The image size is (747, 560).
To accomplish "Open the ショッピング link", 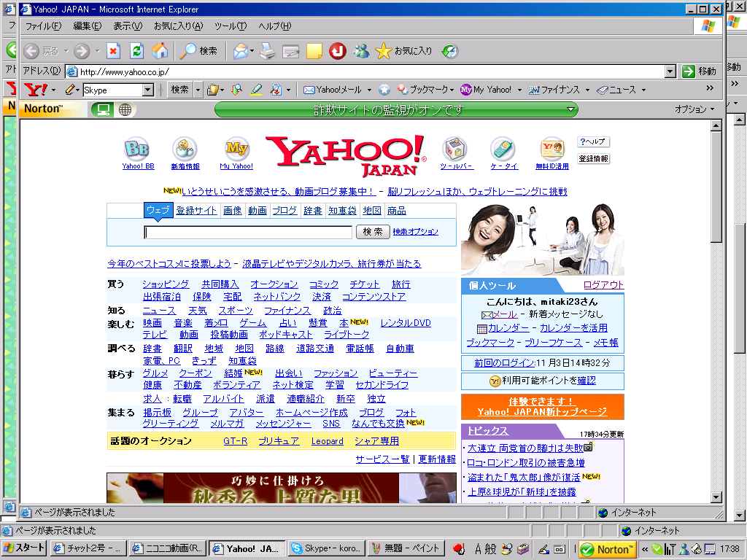I will point(166,284).
